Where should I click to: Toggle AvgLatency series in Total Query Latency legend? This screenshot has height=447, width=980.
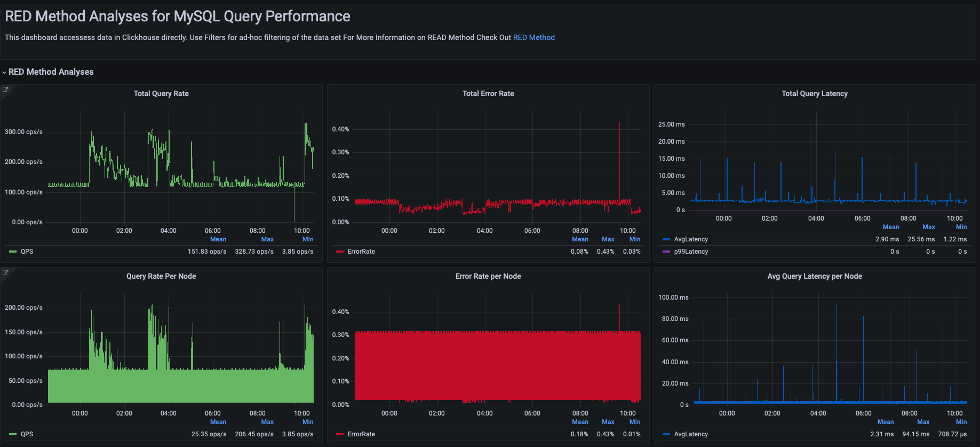pos(691,239)
